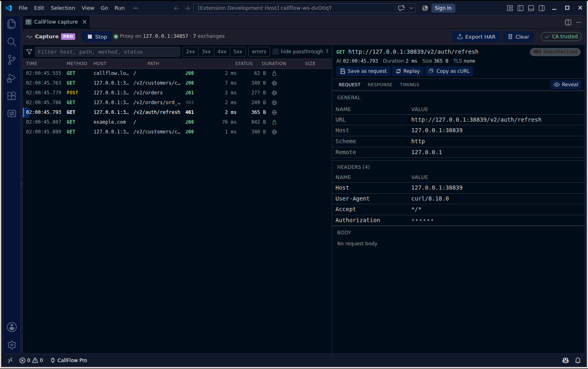Screen dimensions: 588x369
Task: Open the Run menu
Action: tap(120, 8)
